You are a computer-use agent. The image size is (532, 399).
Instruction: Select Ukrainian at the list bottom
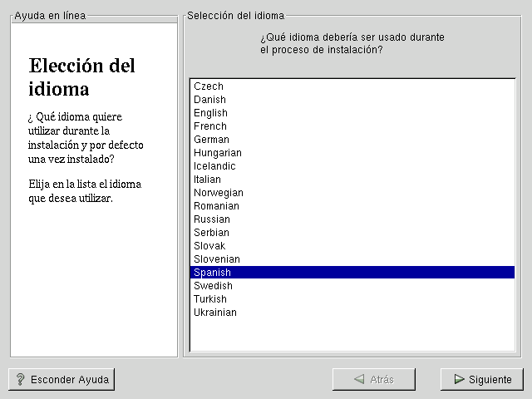(x=215, y=313)
